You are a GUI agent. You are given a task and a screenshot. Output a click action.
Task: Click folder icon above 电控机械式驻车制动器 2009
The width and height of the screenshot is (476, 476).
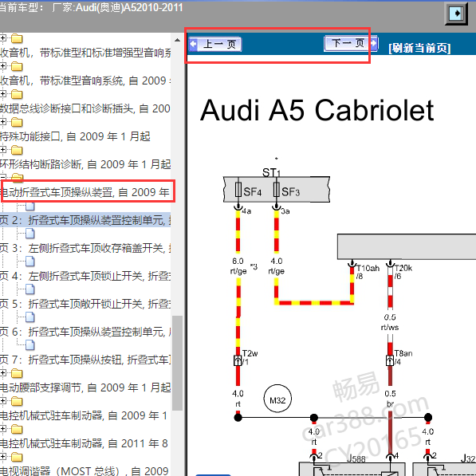pos(17,401)
